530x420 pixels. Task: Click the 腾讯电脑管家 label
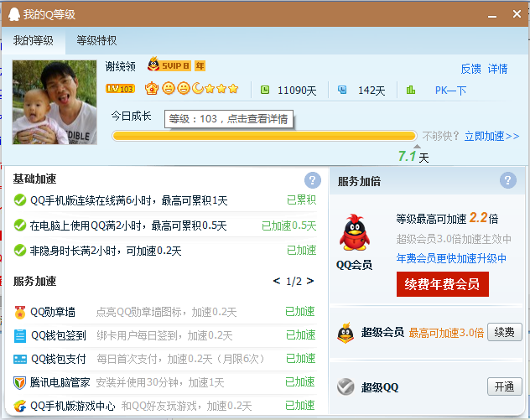coord(60,382)
